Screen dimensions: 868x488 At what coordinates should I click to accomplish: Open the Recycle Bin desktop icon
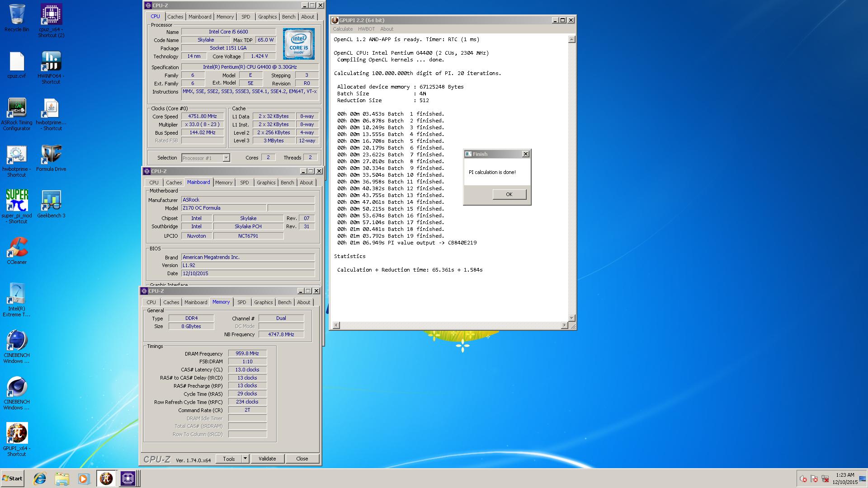pos(17,18)
